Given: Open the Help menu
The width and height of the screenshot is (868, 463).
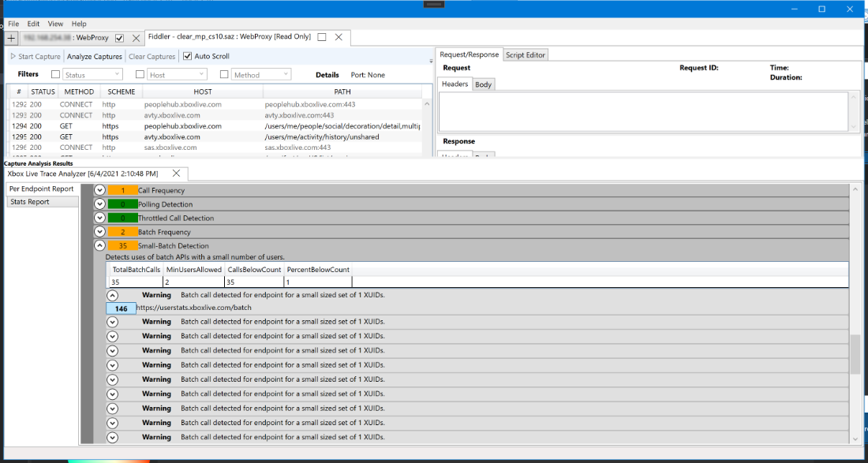Looking at the screenshot, I should pyautogui.click(x=79, y=24).
